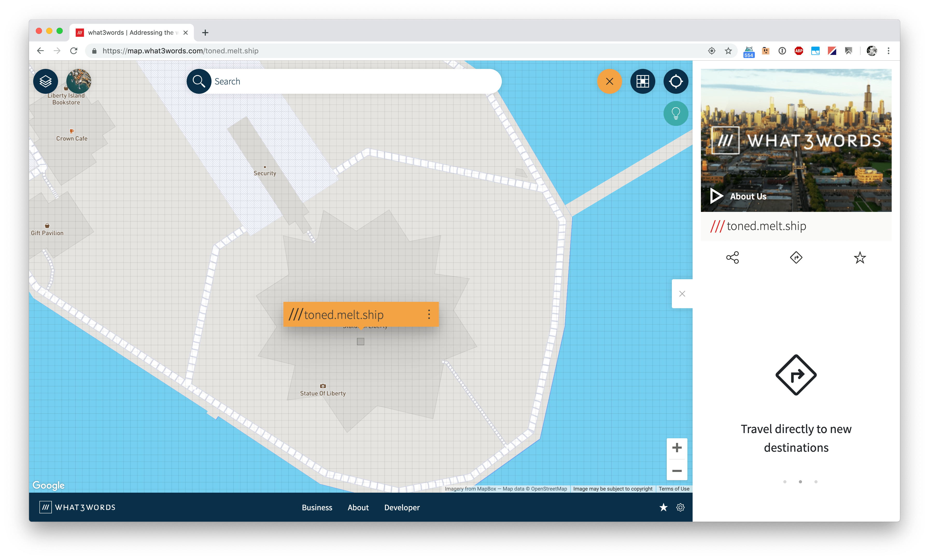This screenshot has height=560, width=929.
Task: Toggle the 3m grid display button
Action: (643, 81)
